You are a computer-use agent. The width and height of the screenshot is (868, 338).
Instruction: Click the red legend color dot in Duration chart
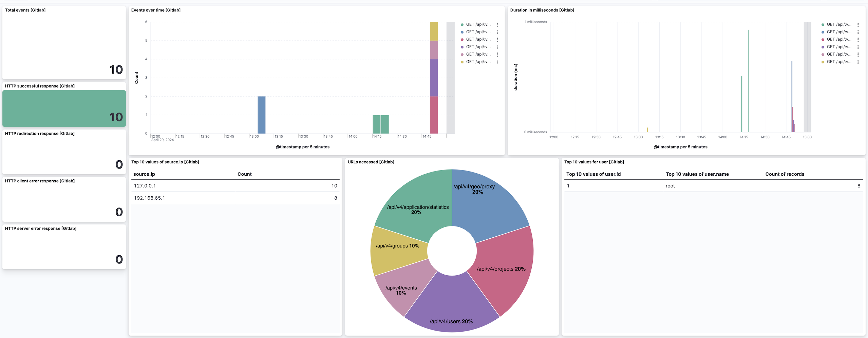822,39
